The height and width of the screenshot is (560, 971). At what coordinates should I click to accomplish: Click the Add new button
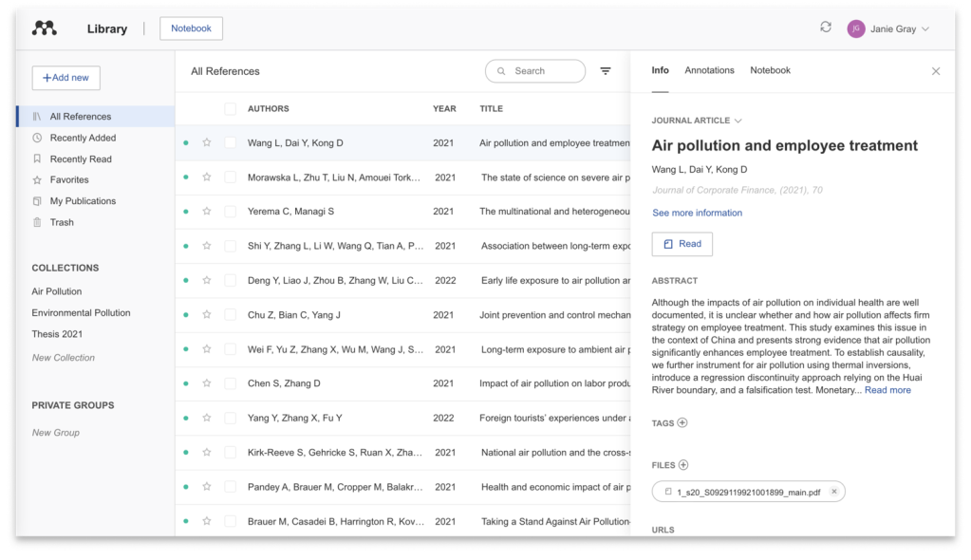click(x=65, y=78)
